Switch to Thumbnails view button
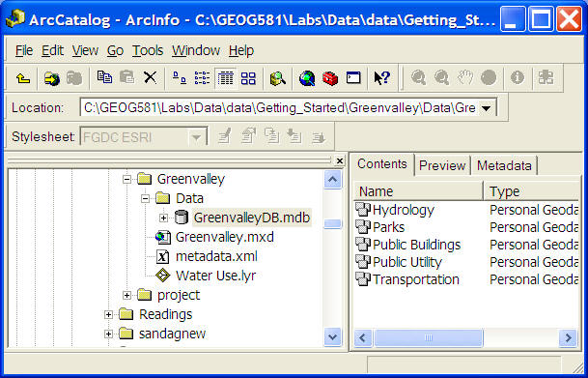Viewport: 588px width, 378px height. [248, 78]
